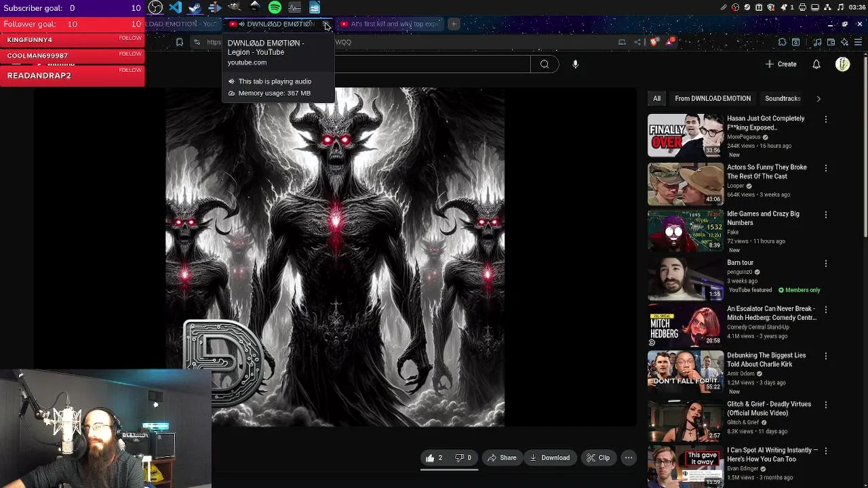
Task: Start voice search with microphone icon
Action: point(575,64)
